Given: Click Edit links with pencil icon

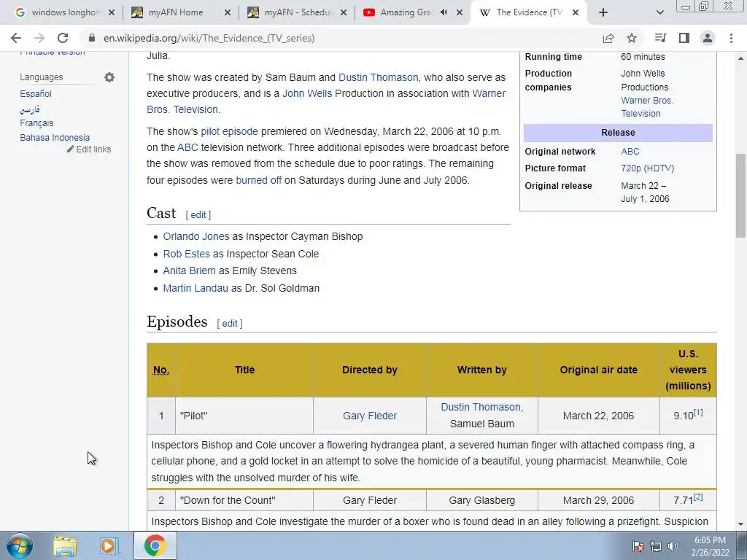Looking at the screenshot, I should click(89, 149).
